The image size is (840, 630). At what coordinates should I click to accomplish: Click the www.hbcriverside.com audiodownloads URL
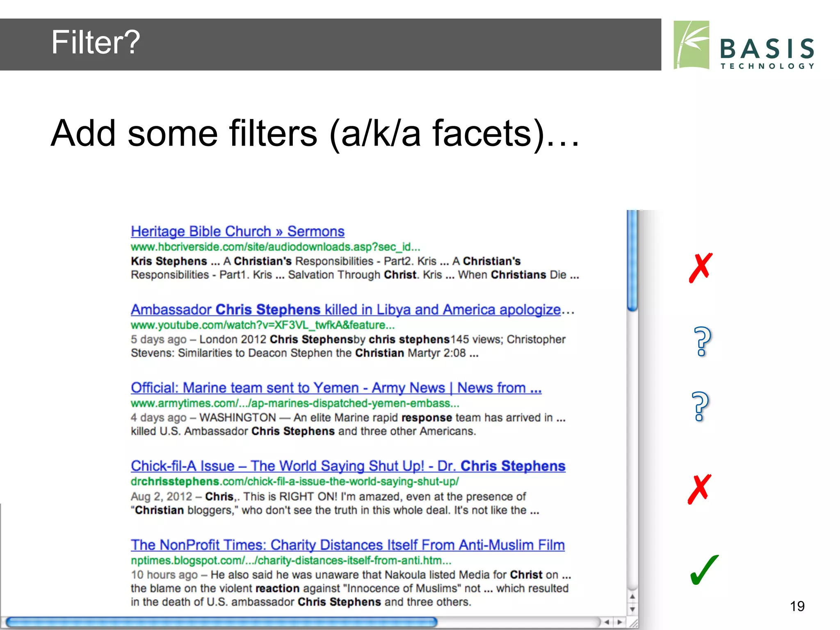[x=275, y=247]
